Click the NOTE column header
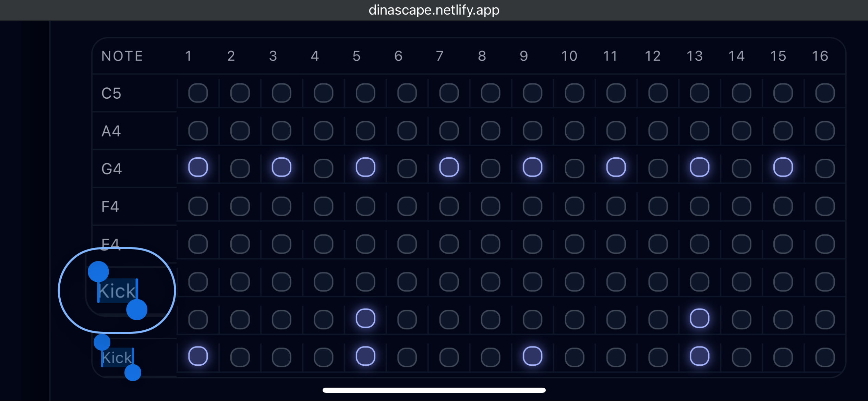This screenshot has width=868, height=401. pos(122,56)
